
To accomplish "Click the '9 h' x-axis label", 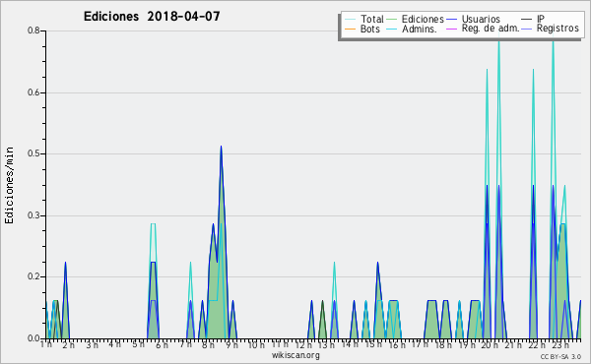I will [231, 344].
